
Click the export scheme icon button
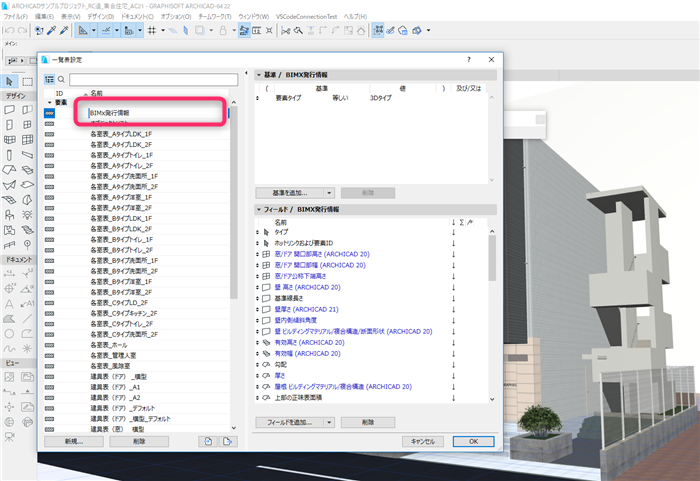pyautogui.click(x=228, y=441)
